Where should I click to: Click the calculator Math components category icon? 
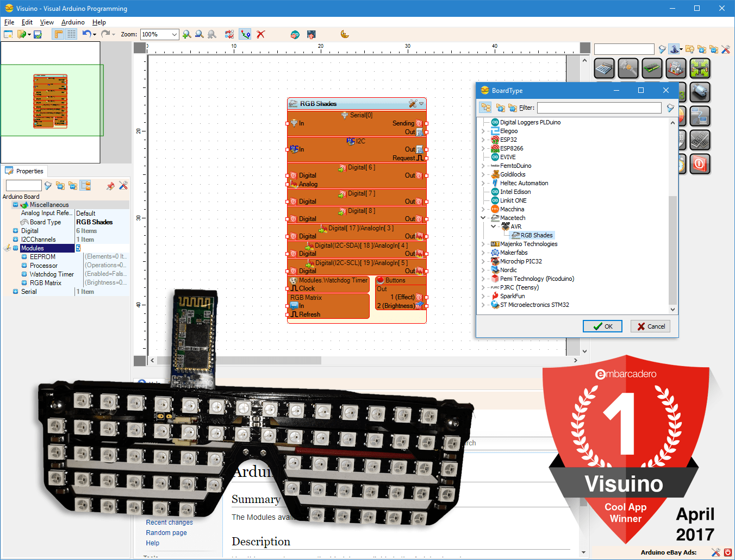click(x=604, y=68)
